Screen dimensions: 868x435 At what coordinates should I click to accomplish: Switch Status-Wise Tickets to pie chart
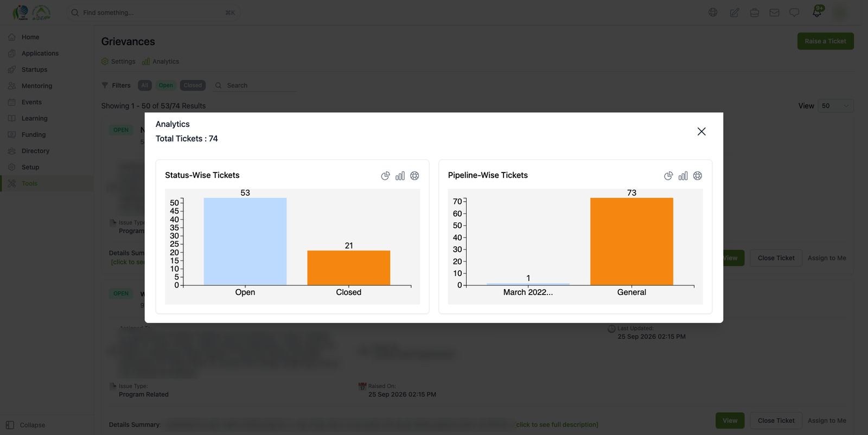(x=385, y=176)
